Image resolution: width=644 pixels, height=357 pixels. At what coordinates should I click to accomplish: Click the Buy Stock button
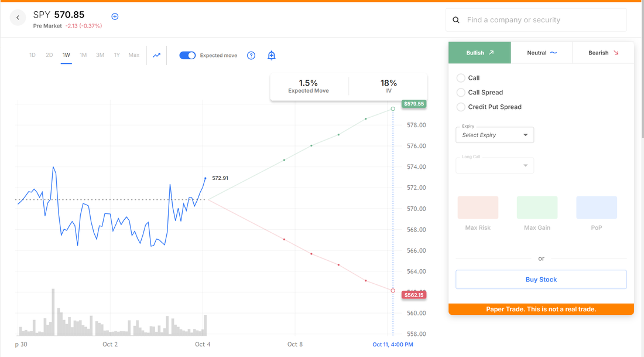542,280
